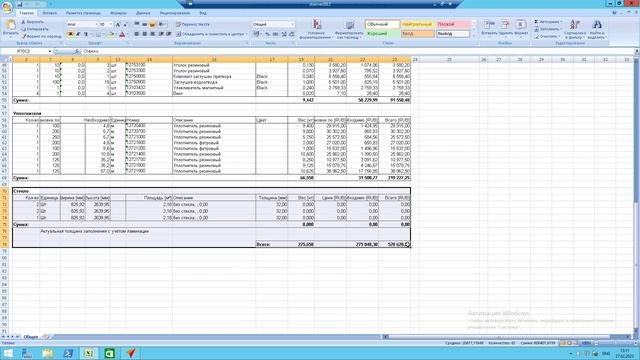The image size is (640, 360).
Task: Apply the Вывод cell style
Action: 453,34
